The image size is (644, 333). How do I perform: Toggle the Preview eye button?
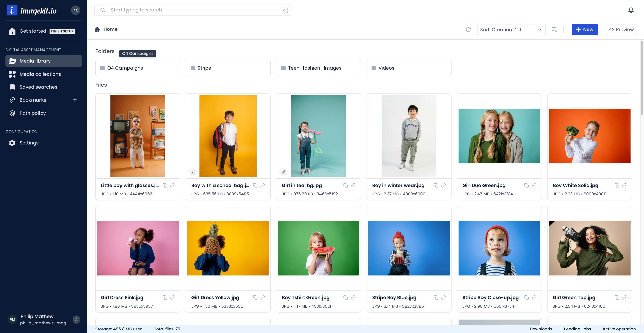click(x=621, y=30)
